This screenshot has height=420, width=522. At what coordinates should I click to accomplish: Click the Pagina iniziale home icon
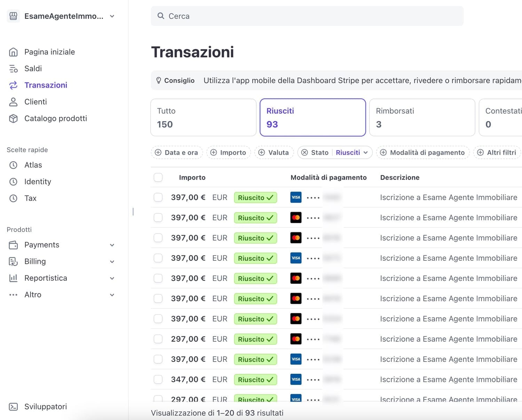13,52
